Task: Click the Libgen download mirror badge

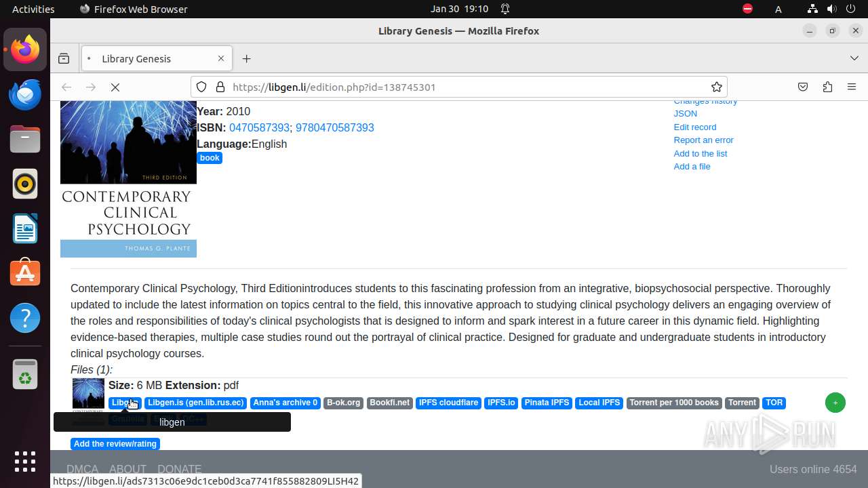Action: (x=125, y=403)
